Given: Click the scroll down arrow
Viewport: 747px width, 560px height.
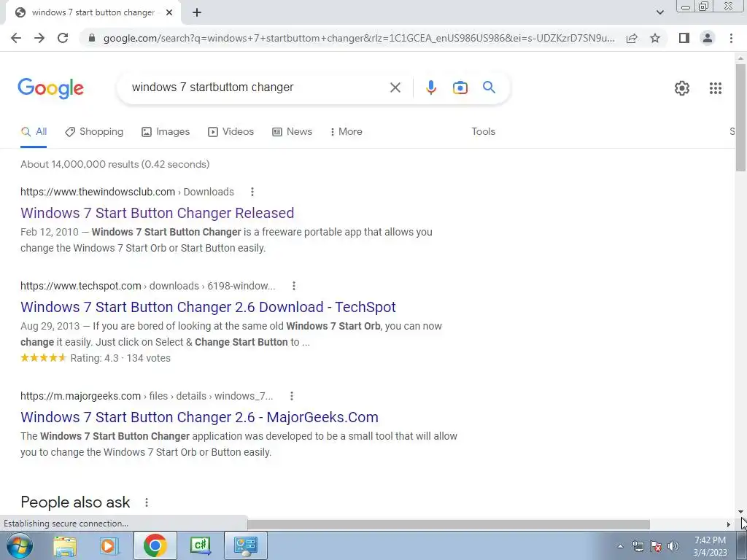Looking at the screenshot, I should point(740,513).
